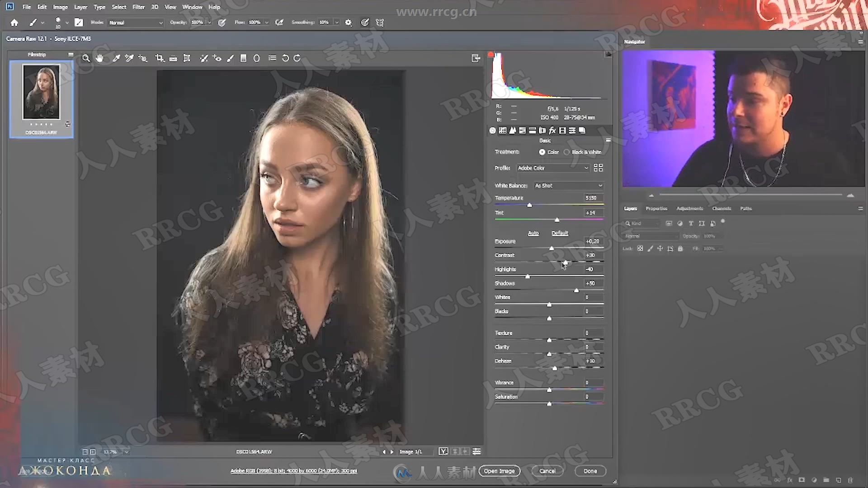Viewport: 868px width, 488px height.
Task: Open the Detail panel tab icon
Action: [x=512, y=131]
